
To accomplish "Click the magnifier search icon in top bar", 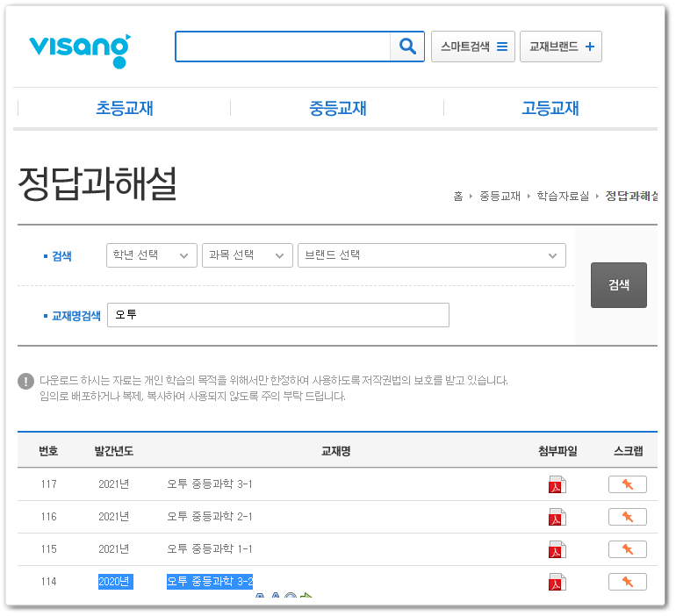I will 407,47.
